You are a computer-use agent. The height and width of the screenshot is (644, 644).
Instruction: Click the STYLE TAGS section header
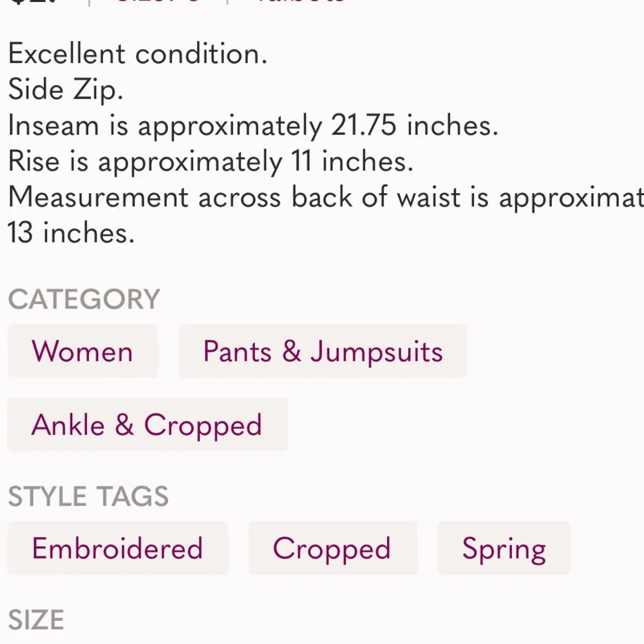(x=88, y=496)
